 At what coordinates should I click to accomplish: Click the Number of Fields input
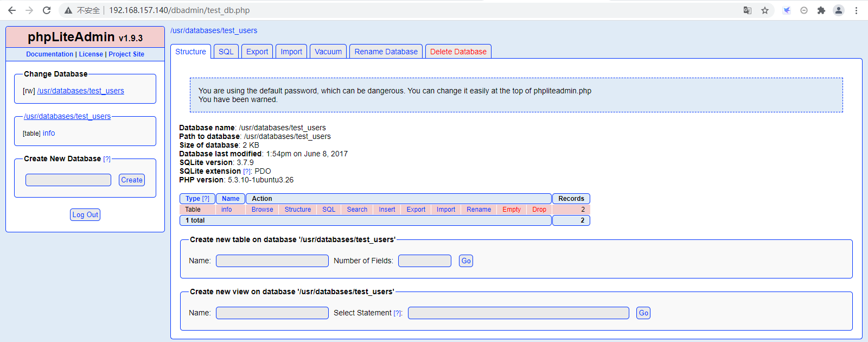point(425,261)
